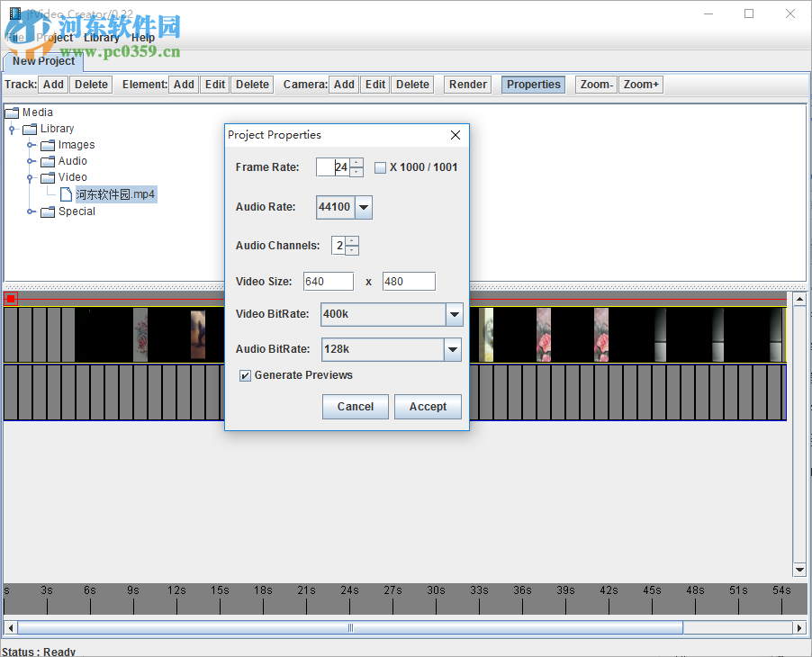Open the Library menu
This screenshot has width=812, height=657.
point(102,37)
